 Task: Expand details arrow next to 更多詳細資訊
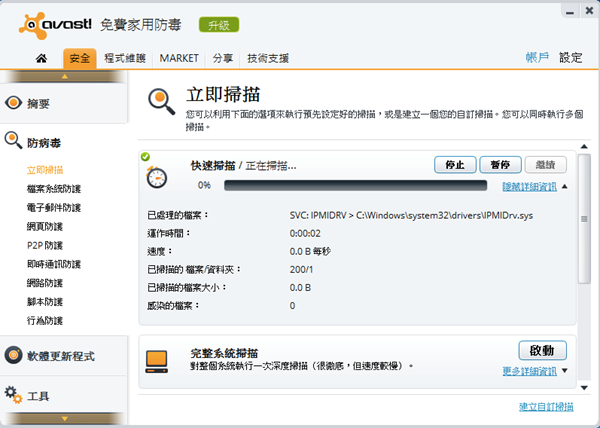pos(565,371)
